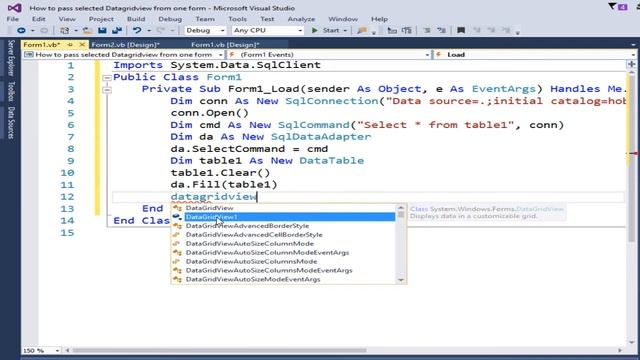Image resolution: width=640 pixels, height=360 pixels.
Task: Click the decrease indent toolbar icon
Action: tap(392, 30)
